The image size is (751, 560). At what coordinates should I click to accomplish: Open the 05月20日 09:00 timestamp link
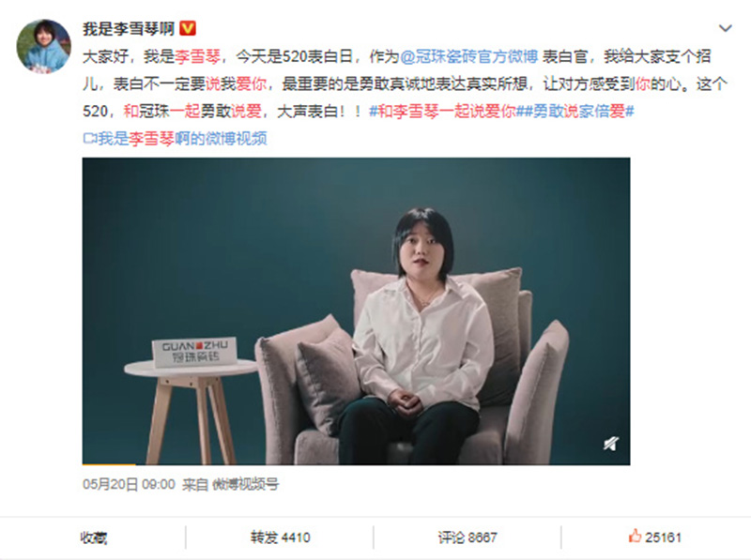click(x=129, y=484)
